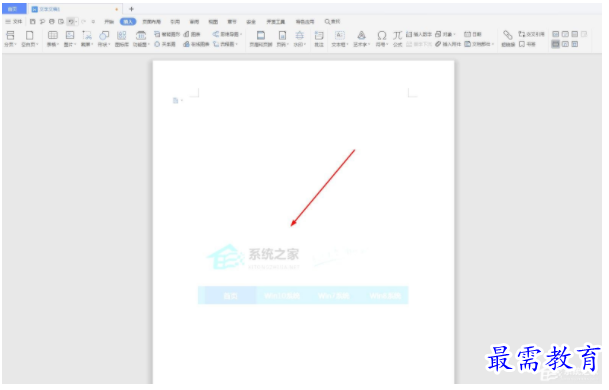Switch to the 特色应用 featured apps tab
Image resolution: width=609 pixels, height=390 pixels.
point(305,22)
